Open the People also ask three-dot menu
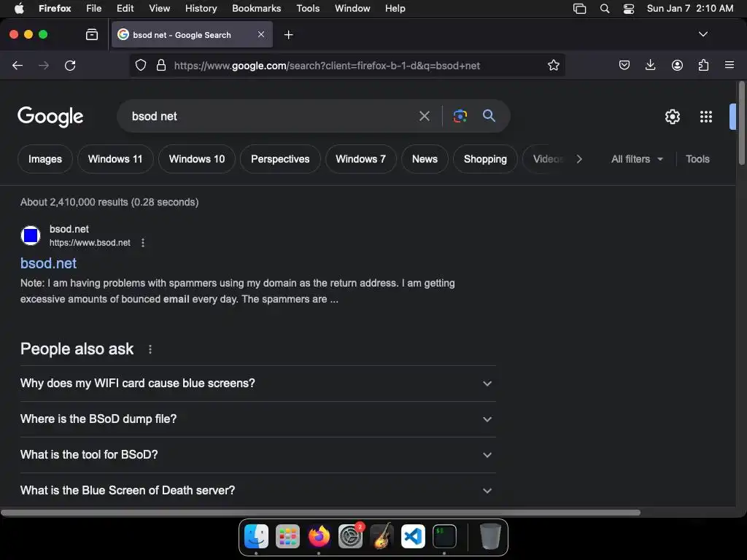The height and width of the screenshot is (560, 747). tap(150, 349)
